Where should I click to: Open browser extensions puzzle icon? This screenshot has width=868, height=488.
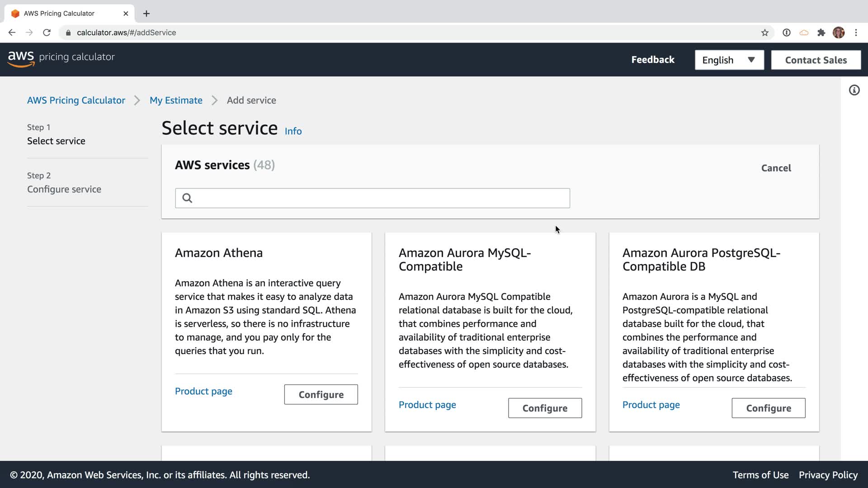[821, 33]
